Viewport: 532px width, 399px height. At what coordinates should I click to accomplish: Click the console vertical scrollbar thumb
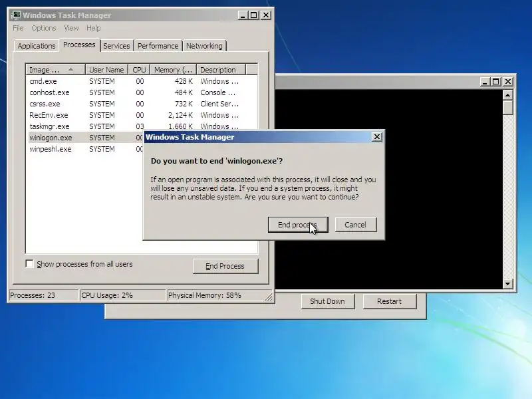507,108
